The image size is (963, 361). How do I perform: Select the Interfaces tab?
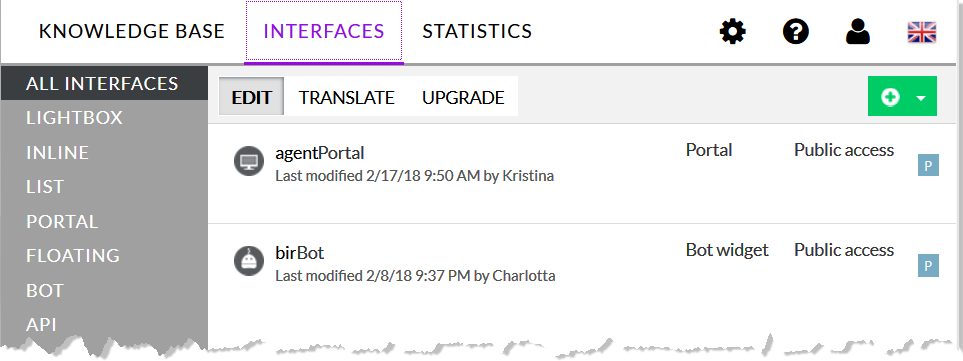pyautogui.click(x=324, y=31)
